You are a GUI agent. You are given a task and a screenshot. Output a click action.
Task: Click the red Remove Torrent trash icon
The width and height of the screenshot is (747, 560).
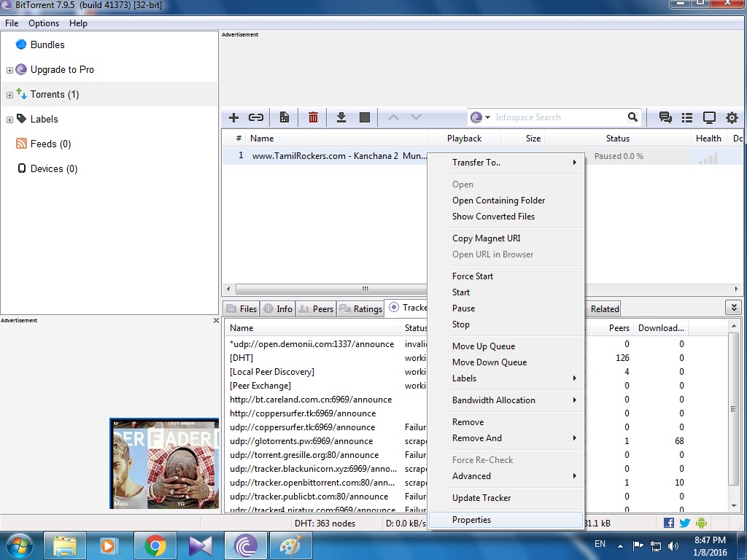click(x=313, y=117)
